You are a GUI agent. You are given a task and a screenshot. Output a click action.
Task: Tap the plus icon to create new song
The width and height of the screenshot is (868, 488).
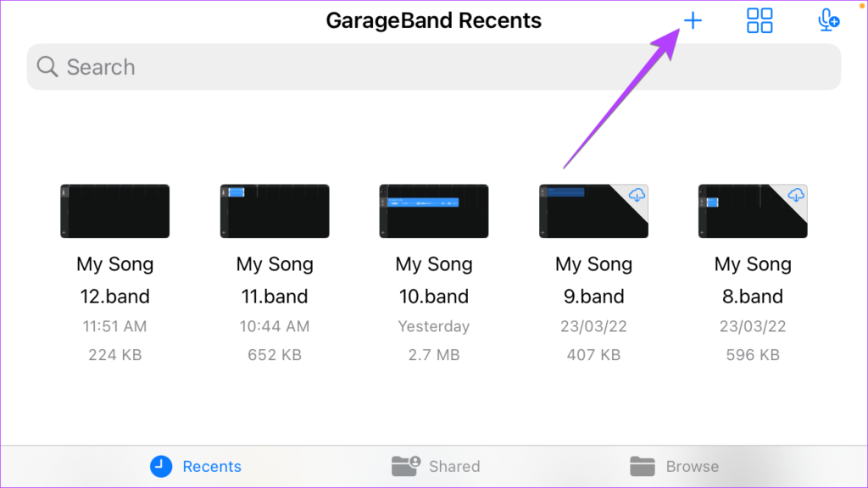(693, 21)
